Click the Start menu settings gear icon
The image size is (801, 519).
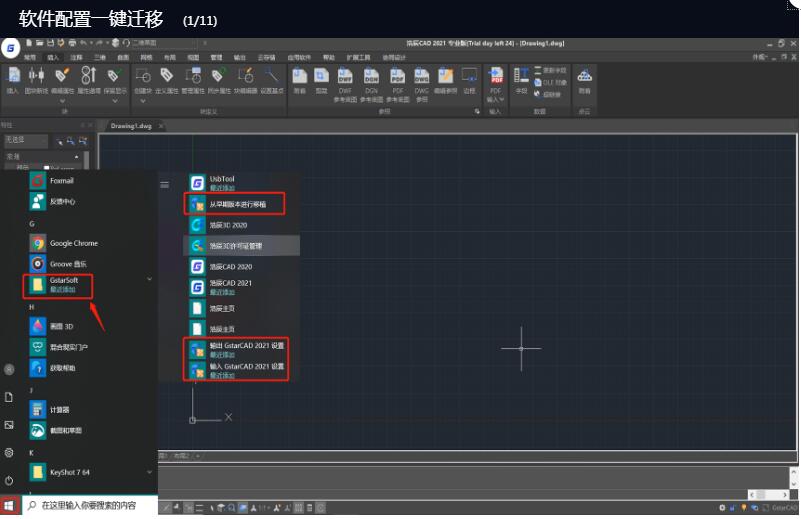[x=9, y=453]
